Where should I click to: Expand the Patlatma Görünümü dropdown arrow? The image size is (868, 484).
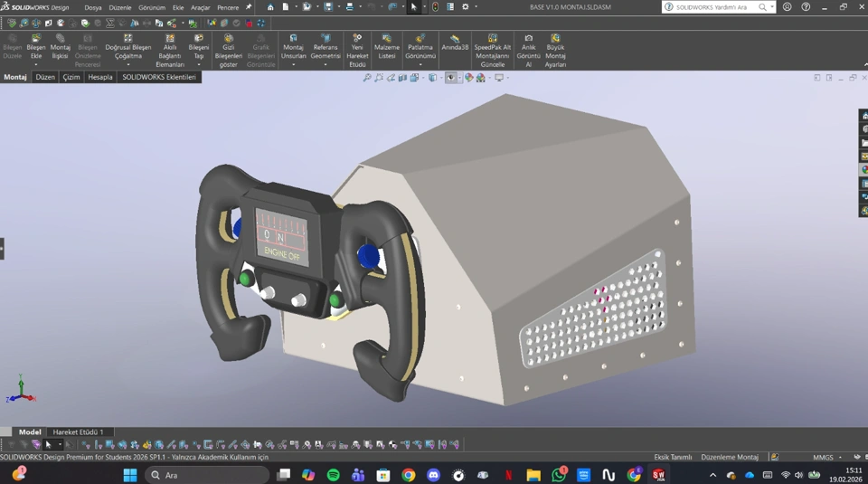(420, 65)
